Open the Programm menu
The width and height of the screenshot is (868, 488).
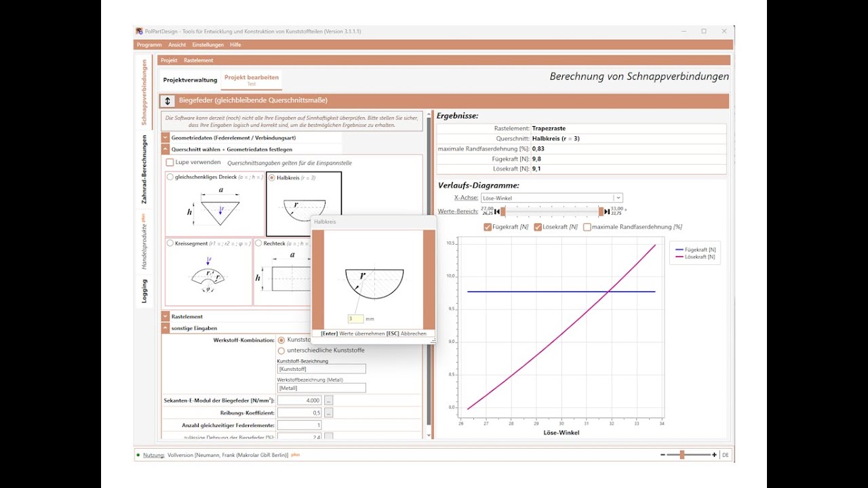pos(149,45)
